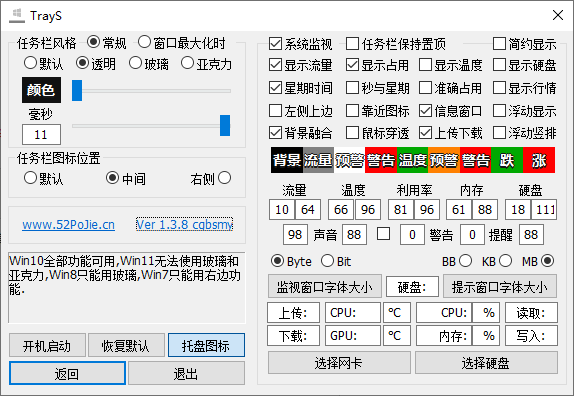The height and width of the screenshot is (396, 574).
Task: Open the black 颜色 color picker button
Action: (41, 90)
